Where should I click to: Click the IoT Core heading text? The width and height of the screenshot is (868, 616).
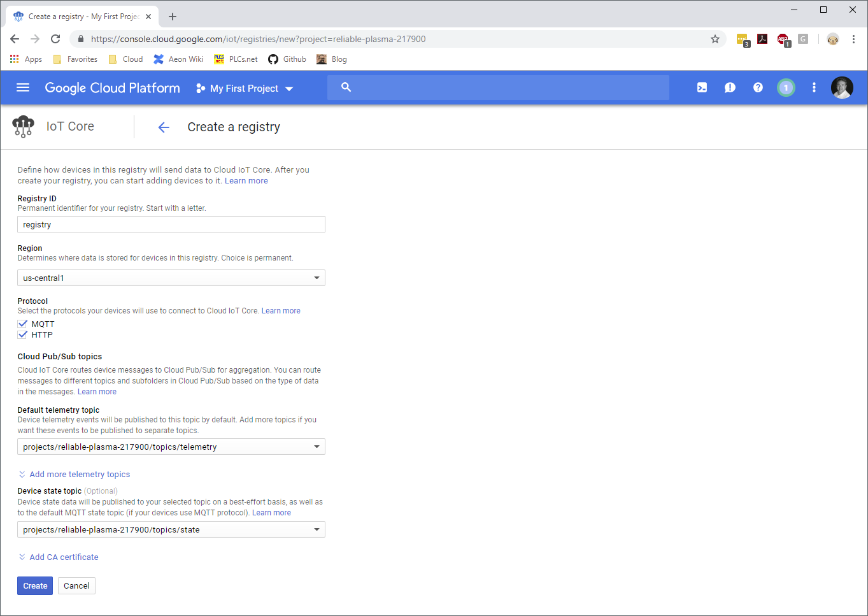coord(70,127)
